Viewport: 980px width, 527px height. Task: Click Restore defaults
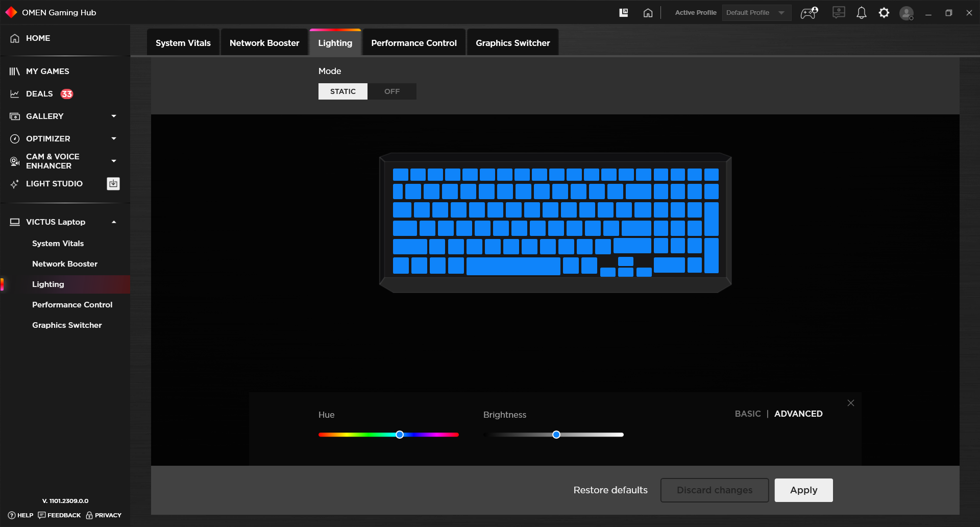coord(610,490)
